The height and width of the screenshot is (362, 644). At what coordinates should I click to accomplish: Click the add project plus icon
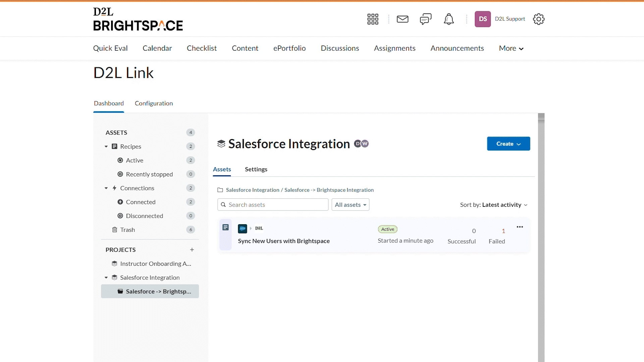point(192,250)
